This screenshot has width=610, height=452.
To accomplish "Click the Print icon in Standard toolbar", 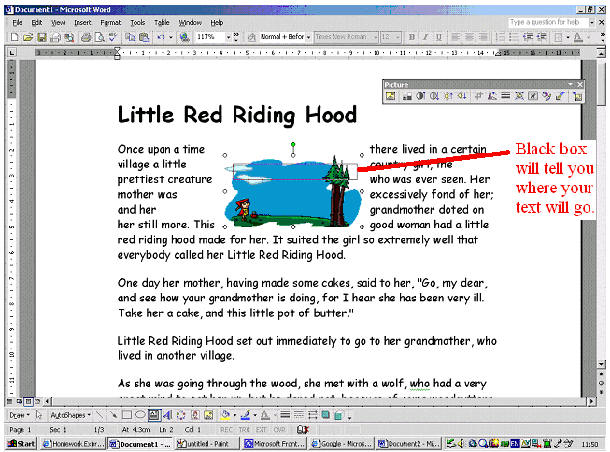I will 85,37.
